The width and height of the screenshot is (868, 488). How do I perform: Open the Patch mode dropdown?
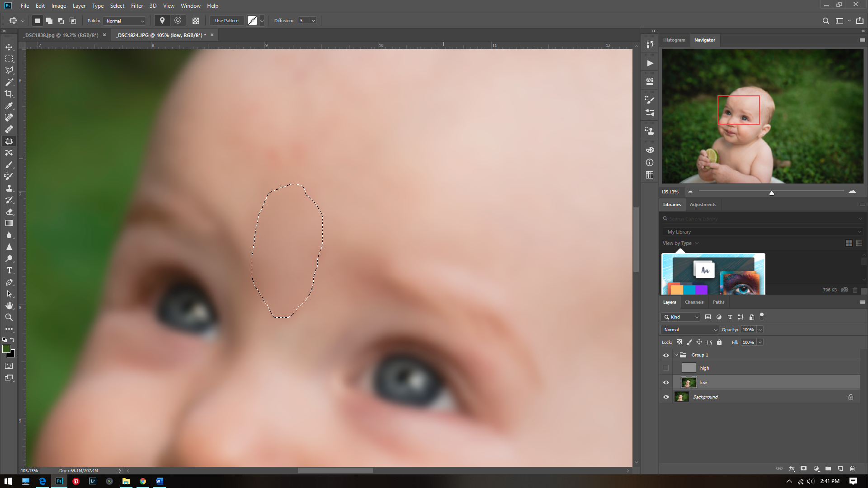click(125, 21)
